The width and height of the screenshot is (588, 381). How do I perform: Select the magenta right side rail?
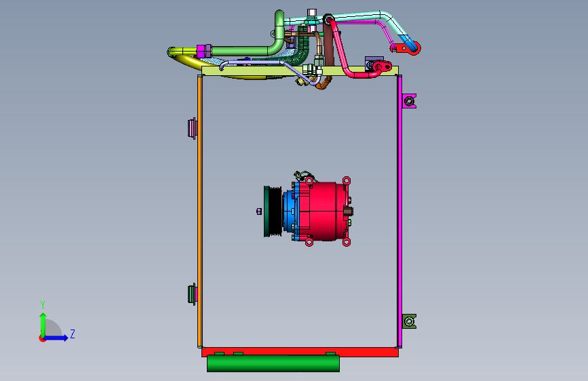click(399, 212)
